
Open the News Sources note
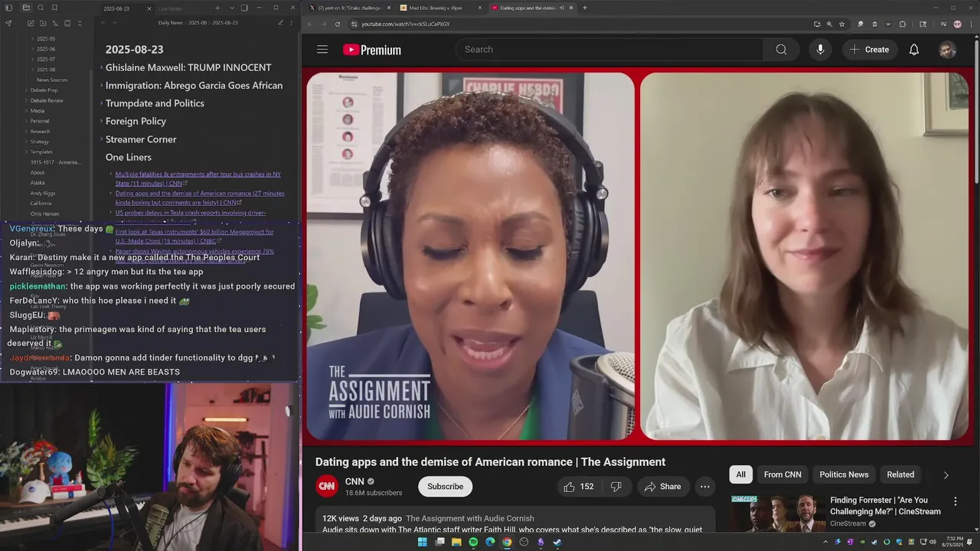coord(52,80)
